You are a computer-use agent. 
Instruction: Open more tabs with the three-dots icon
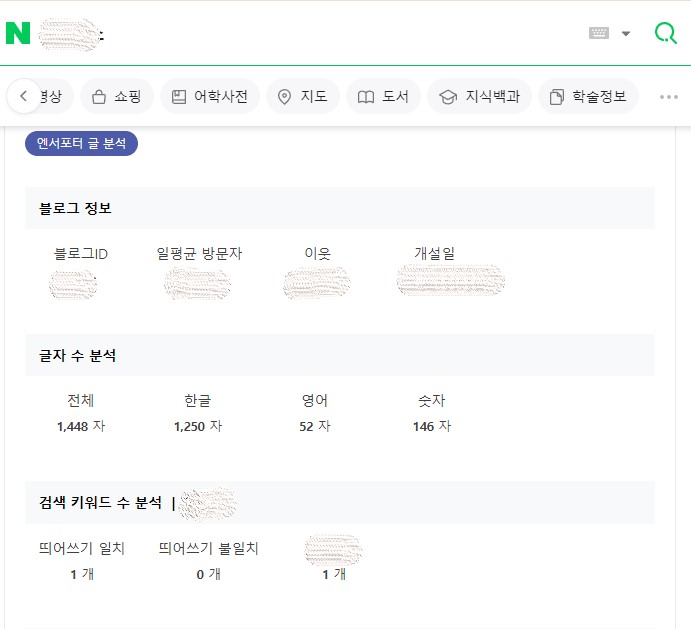[669, 97]
